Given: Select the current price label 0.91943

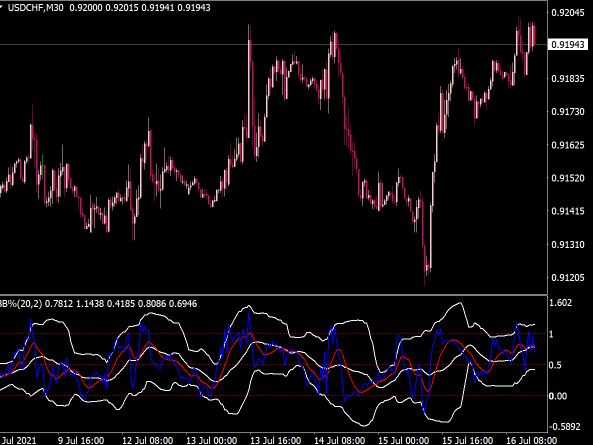Looking at the screenshot, I should pos(567,45).
